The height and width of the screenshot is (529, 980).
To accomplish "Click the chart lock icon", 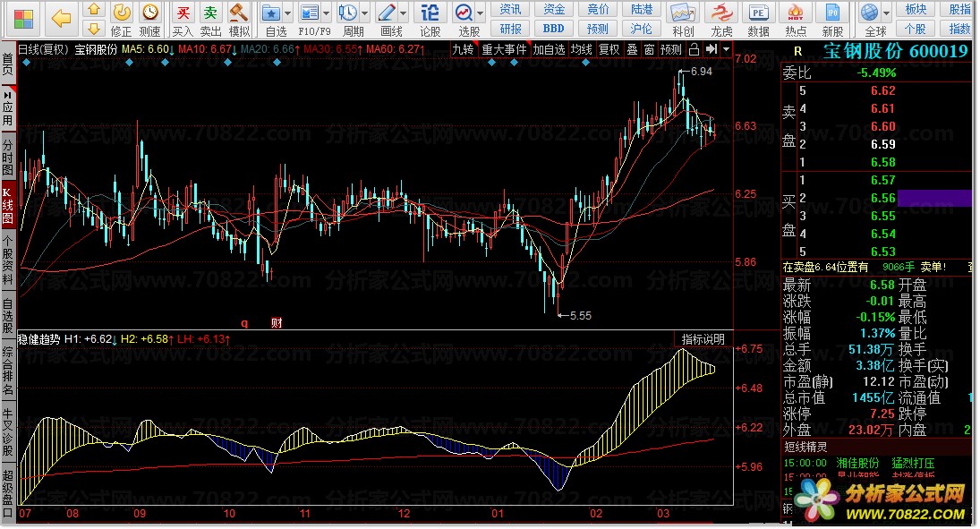I will pyautogui.click(x=694, y=48).
